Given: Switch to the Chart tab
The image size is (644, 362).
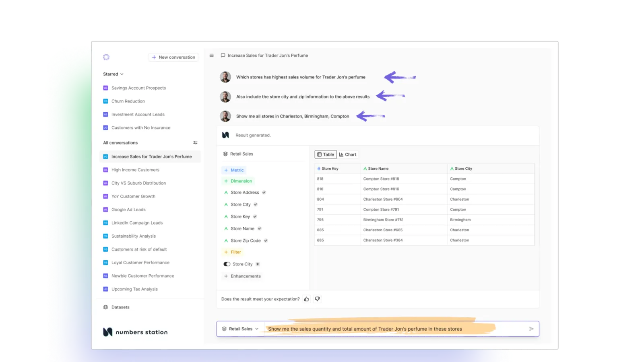Looking at the screenshot, I should (x=348, y=154).
